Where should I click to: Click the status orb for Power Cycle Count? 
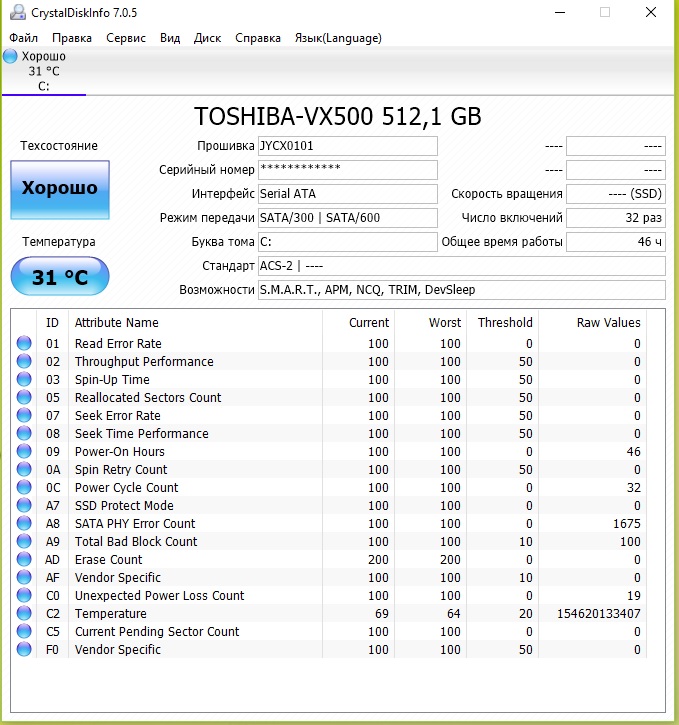(24, 487)
